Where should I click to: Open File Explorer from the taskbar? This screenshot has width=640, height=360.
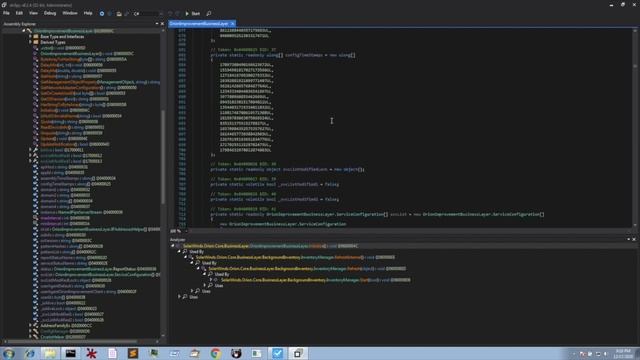pos(50,353)
